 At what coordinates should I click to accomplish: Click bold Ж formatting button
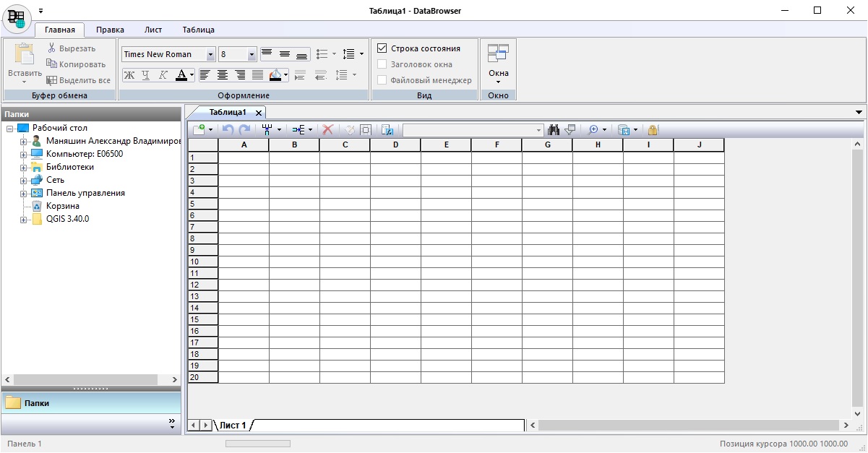(x=129, y=75)
